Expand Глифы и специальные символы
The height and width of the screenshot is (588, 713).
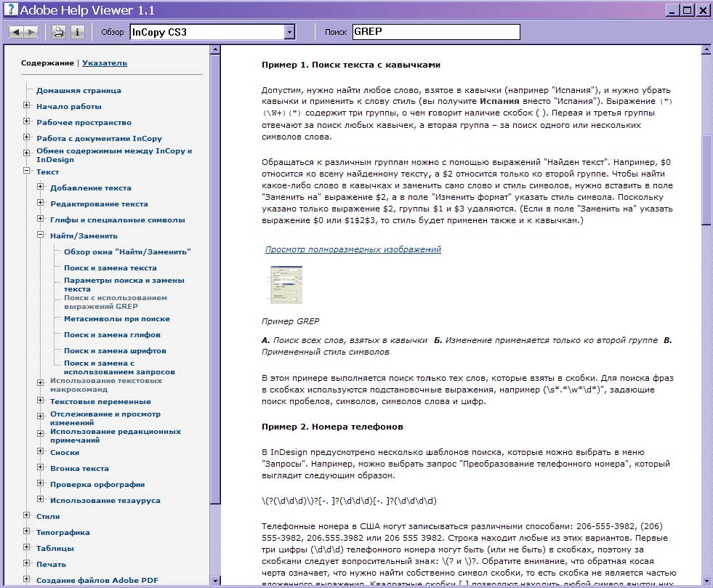point(41,219)
